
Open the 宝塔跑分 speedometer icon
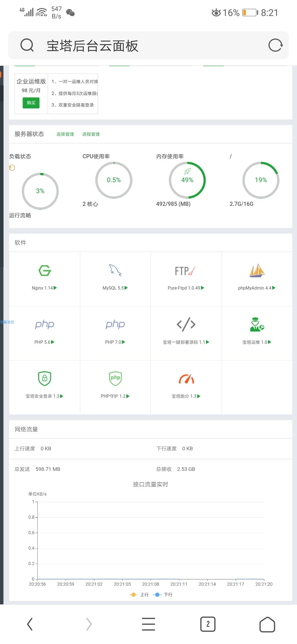click(186, 379)
